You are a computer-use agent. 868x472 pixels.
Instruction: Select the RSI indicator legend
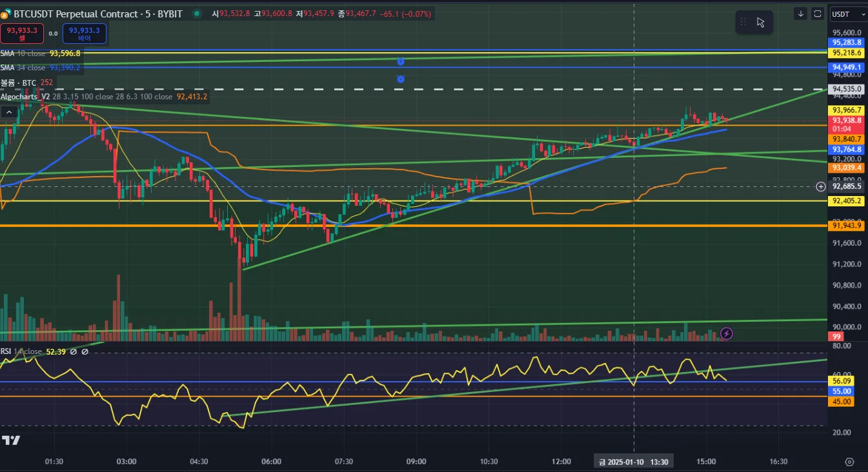pos(33,351)
